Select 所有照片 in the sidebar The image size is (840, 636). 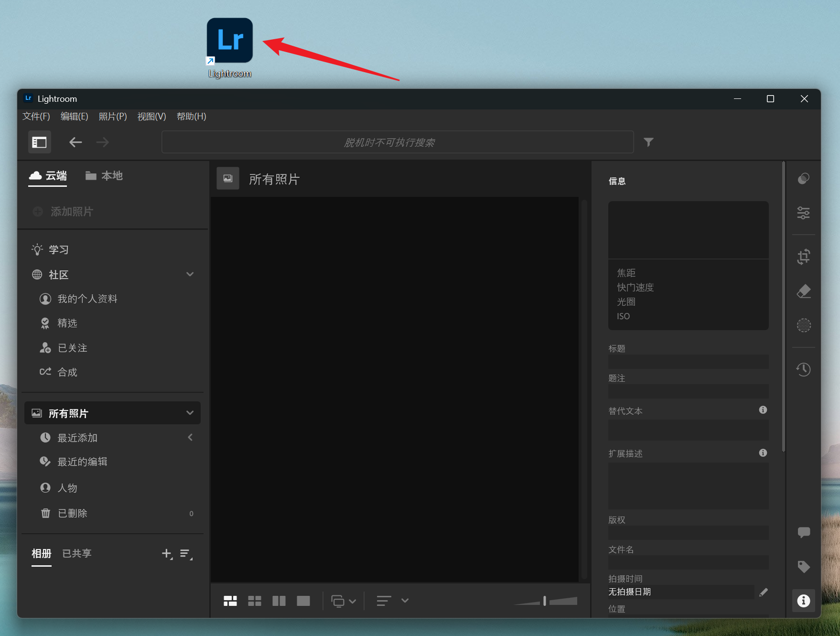pyautogui.click(x=112, y=413)
